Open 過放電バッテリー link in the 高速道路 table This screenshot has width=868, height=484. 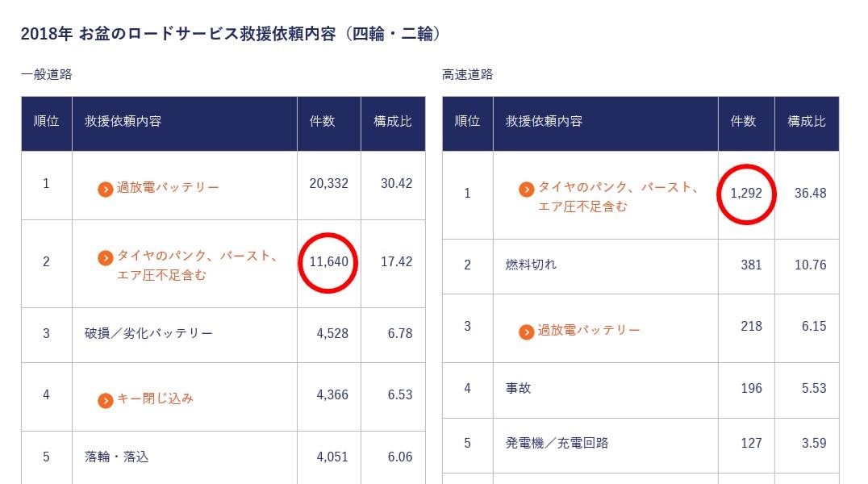[x=589, y=331]
